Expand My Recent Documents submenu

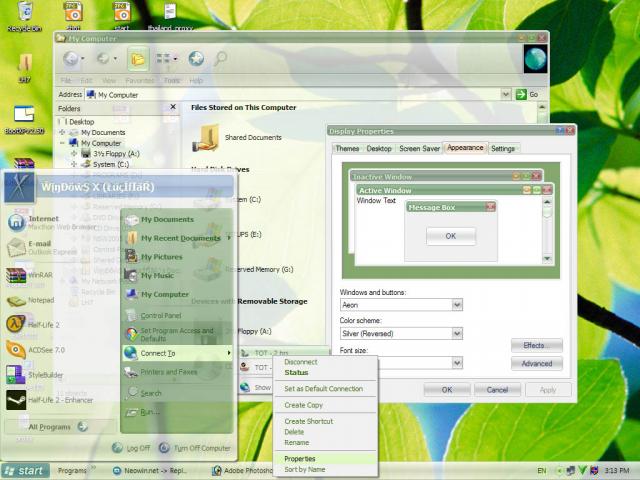[178, 238]
